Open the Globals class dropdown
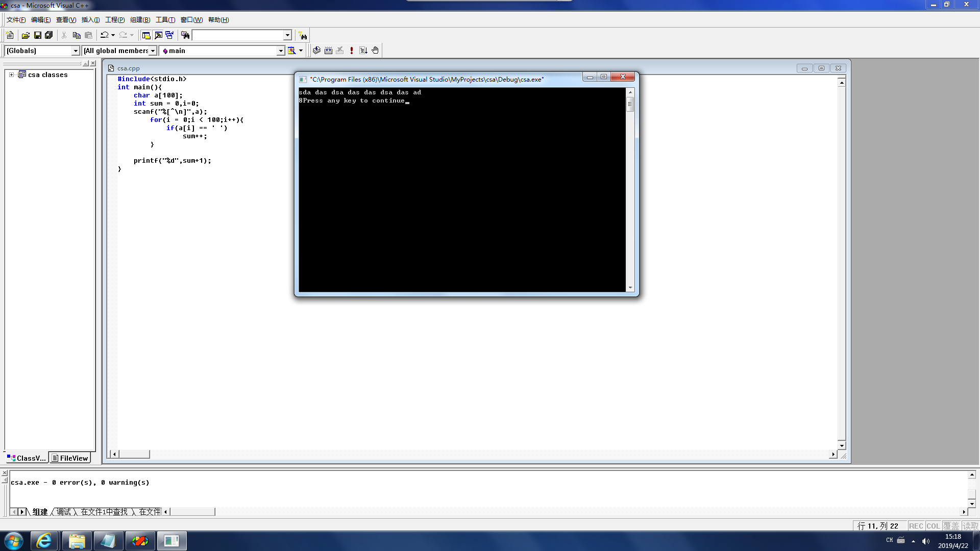The height and width of the screenshot is (551, 980). point(76,51)
